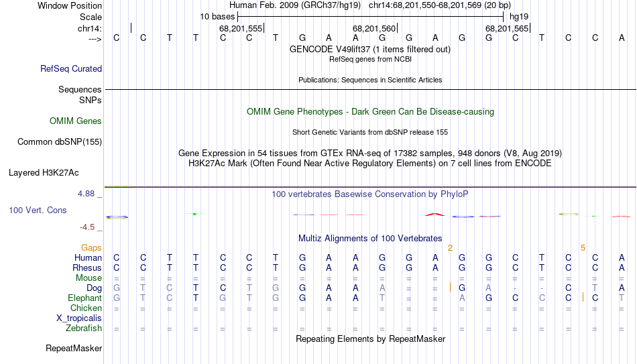Click Repeating Elements by RepeatMasker title
The image size is (637, 364).
[370, 339]
